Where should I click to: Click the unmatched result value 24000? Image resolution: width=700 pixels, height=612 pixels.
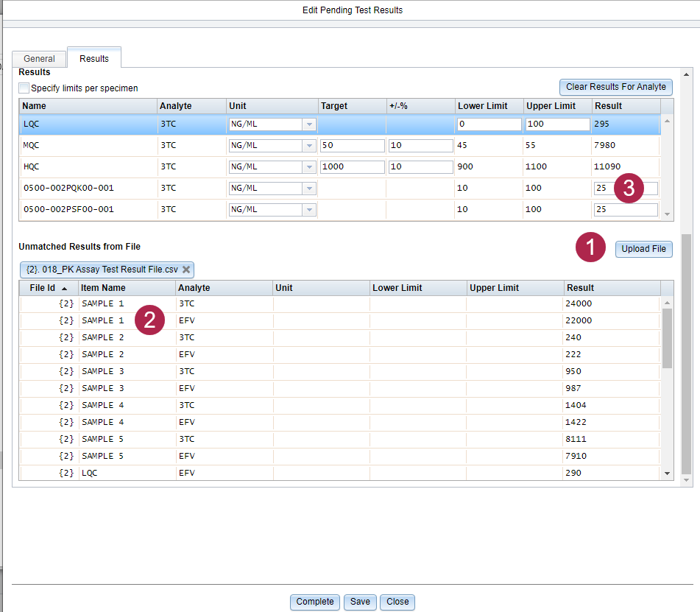(579, 303)
